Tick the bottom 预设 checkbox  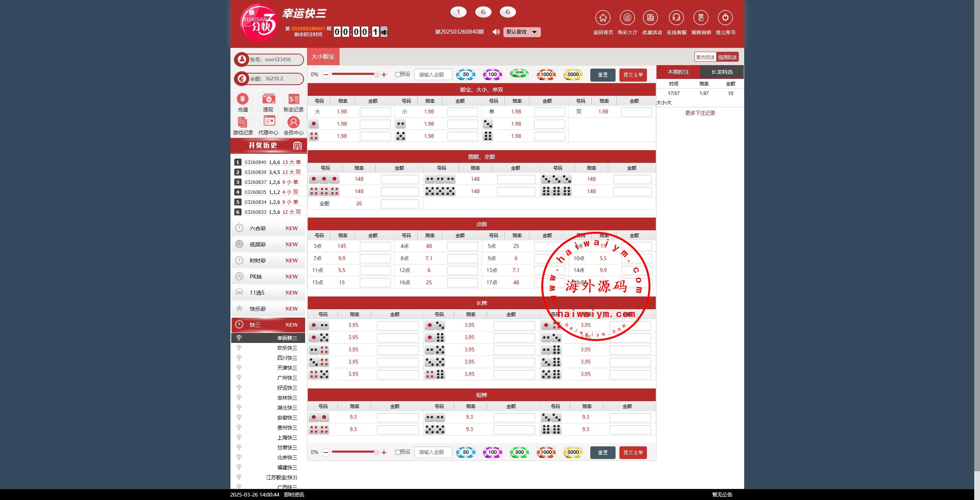pos(398,452)
